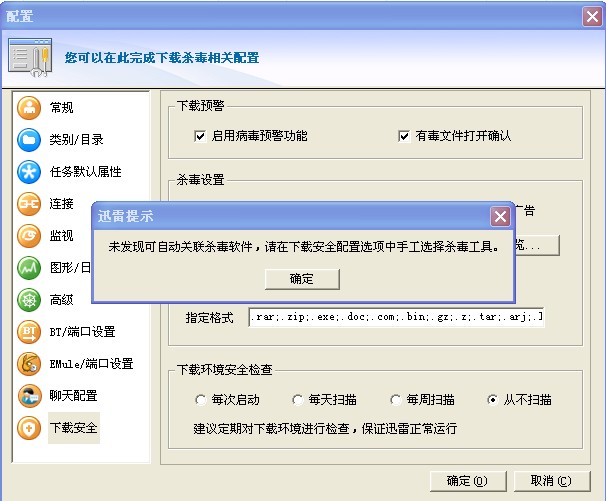Click the 任务默认属性 star icon
The image size is (606, 501).
(x=29, y=172)
